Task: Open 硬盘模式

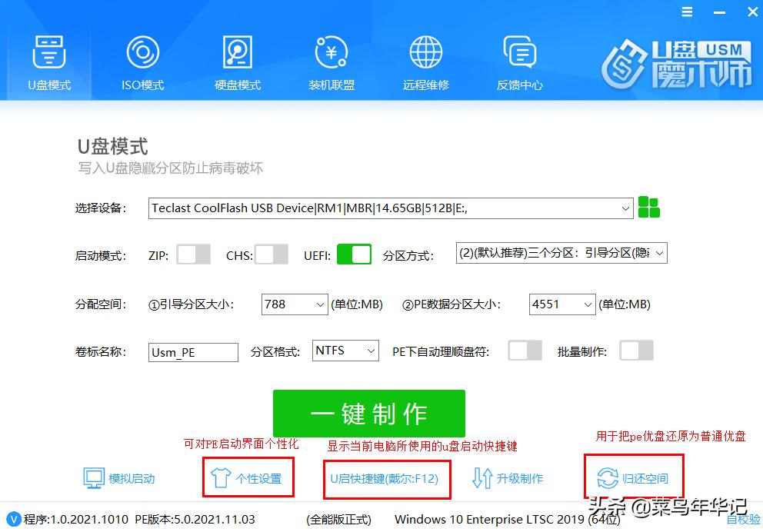Action: pyautogui.click(x=236, y=62)
